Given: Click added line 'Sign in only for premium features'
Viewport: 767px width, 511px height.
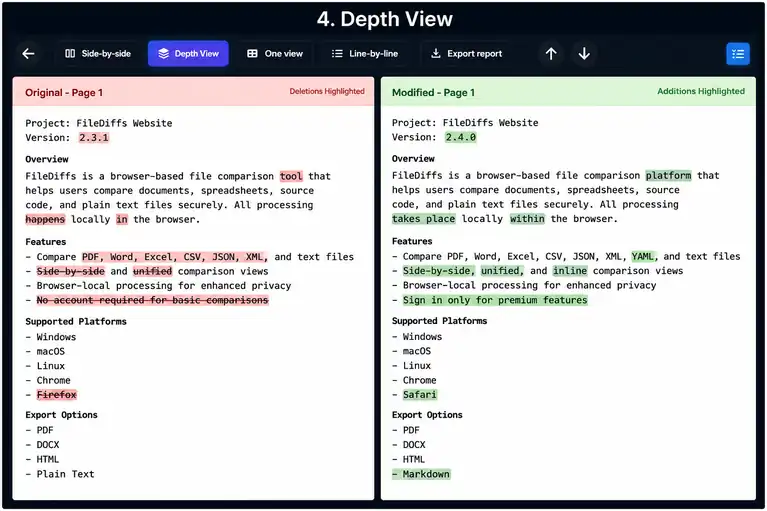Looking at the screenshot, I should click(495, 300).
